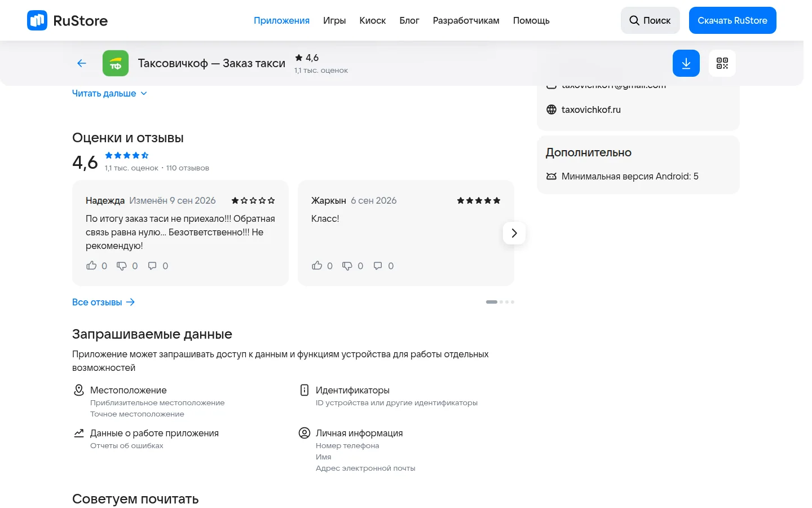Click Надежда's one-star rating
Screen dimensions: 812x508
pyautogui.click(x=253, y=200)
